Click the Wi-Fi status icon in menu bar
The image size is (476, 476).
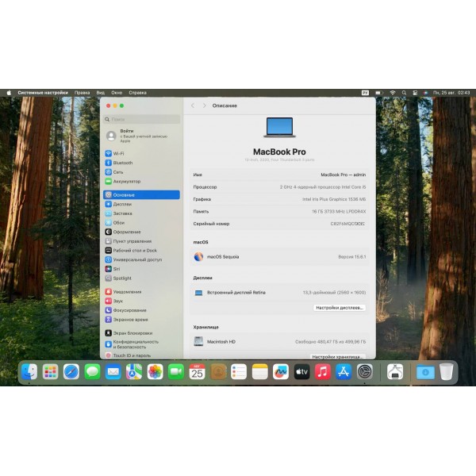(x=393, y=93)
